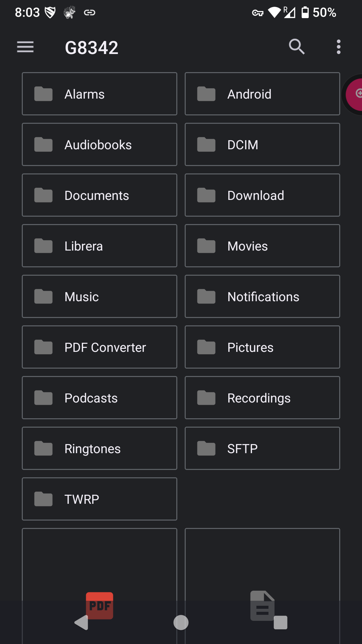Open the Pictures folder
This screenshot has width=362, height=644.
262,347
